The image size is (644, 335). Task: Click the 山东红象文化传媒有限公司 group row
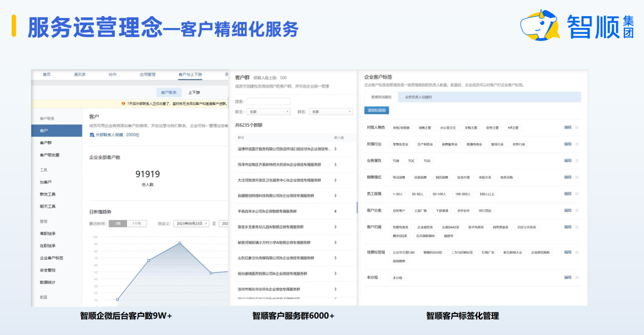pos(295,258)
